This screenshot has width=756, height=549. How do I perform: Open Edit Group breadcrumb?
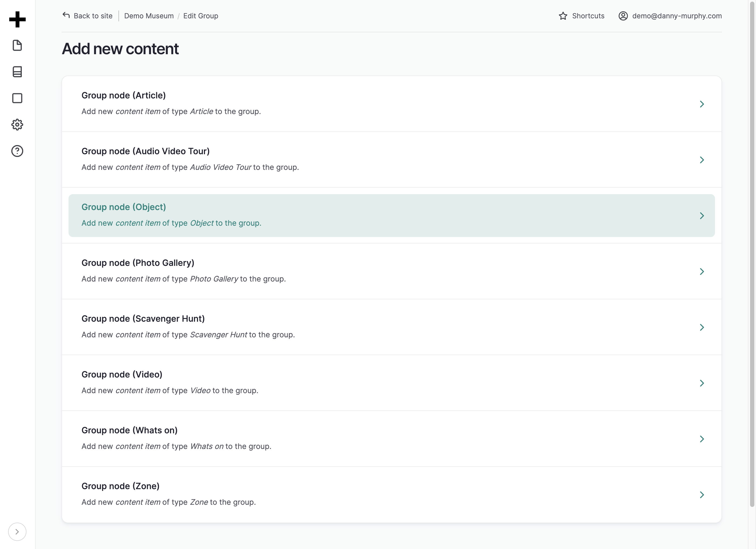click(201, 16)
